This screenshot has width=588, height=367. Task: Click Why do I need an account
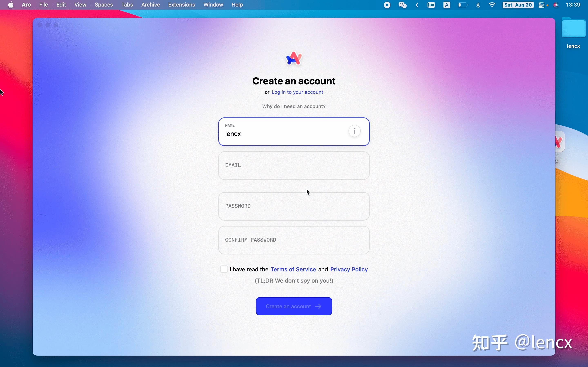[294, 106]
